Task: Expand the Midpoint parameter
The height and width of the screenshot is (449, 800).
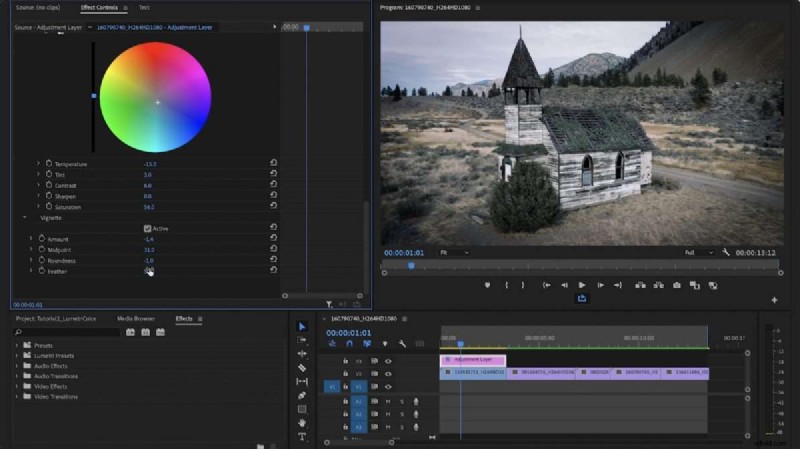Action: click(31, 250)
